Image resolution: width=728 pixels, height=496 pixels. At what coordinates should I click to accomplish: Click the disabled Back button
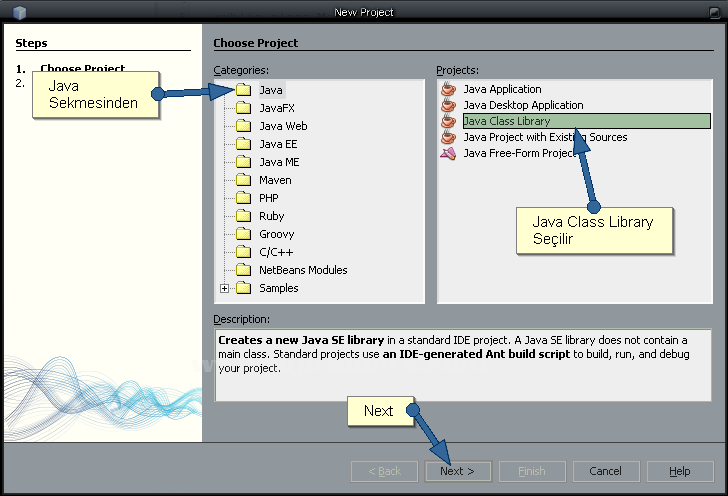(384, 471)
